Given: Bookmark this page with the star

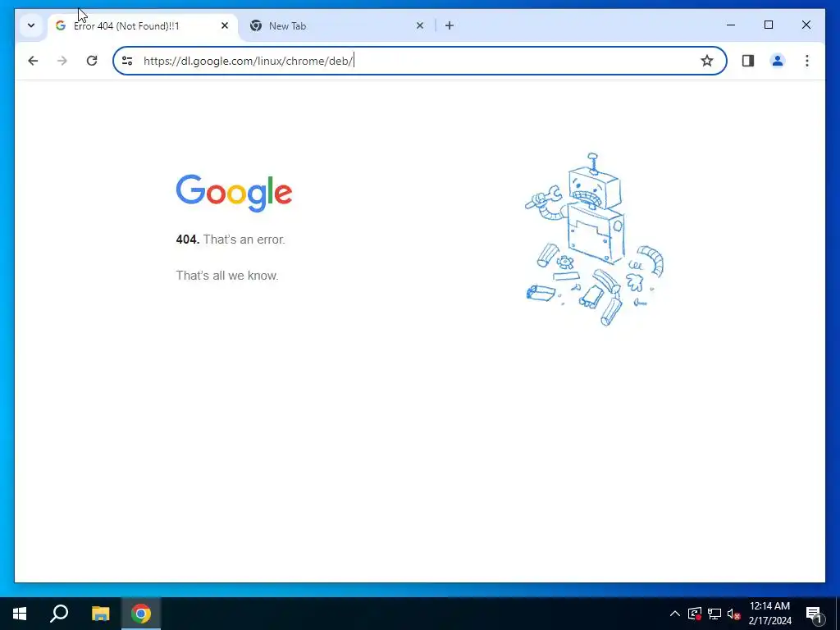Looking at the screenshot, I should [x=706, y=61].
